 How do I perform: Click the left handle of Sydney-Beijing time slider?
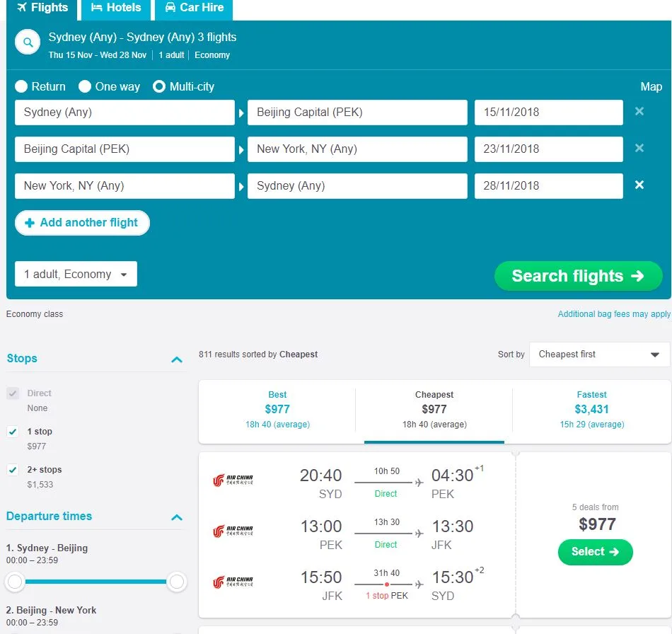coord(15,582)
